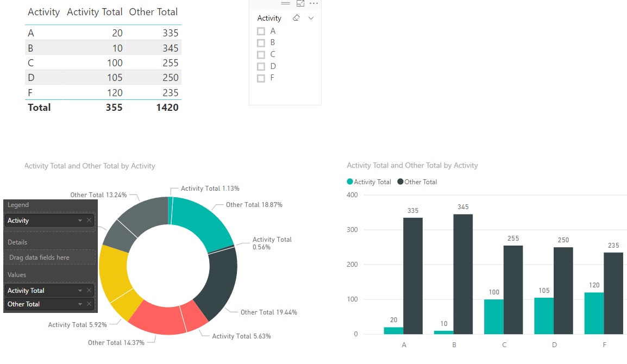Sort table by Other Total column header
Screen dimensions: 627x364
click(153, 12)
